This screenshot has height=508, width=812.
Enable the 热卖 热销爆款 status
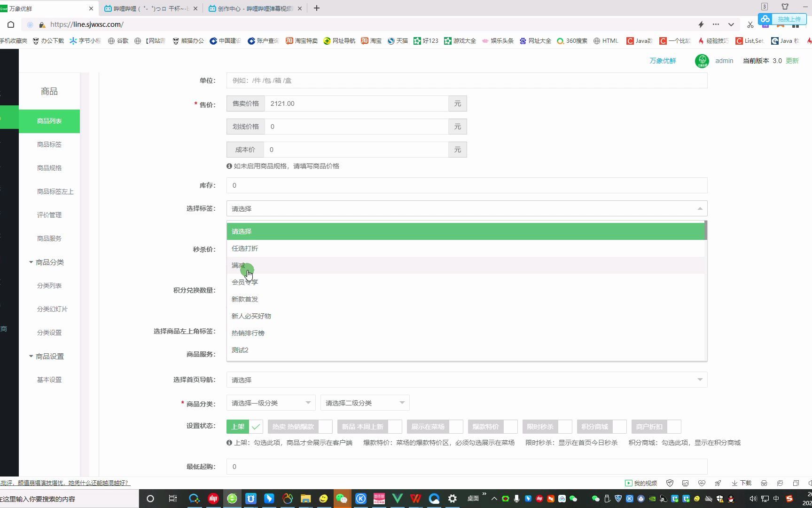(325, 427)
